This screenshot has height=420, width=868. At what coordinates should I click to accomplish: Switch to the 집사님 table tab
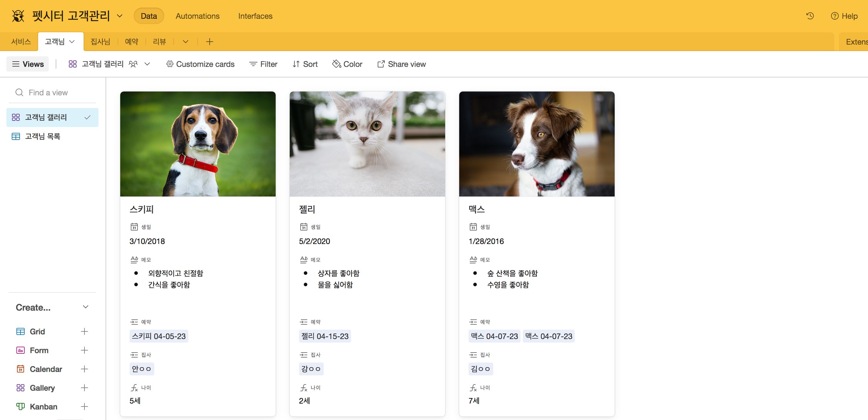[x=100, y=41]
